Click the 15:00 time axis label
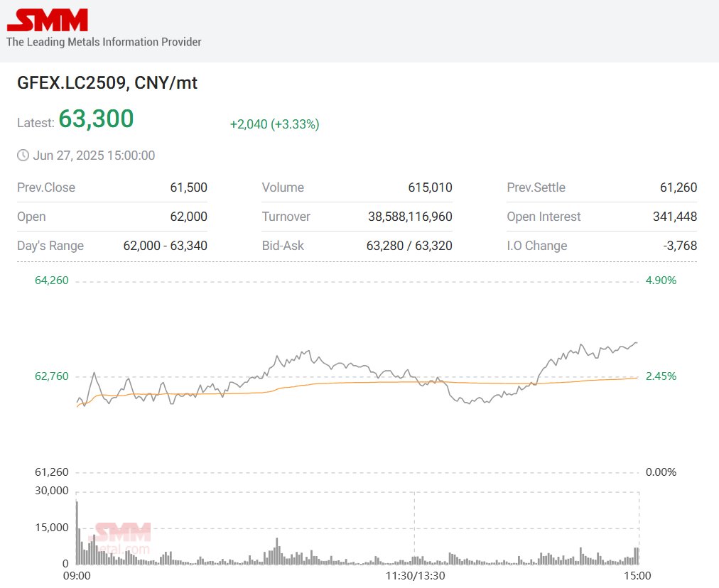The height and width of the screenshot is (588, 719). coord(637,576)
